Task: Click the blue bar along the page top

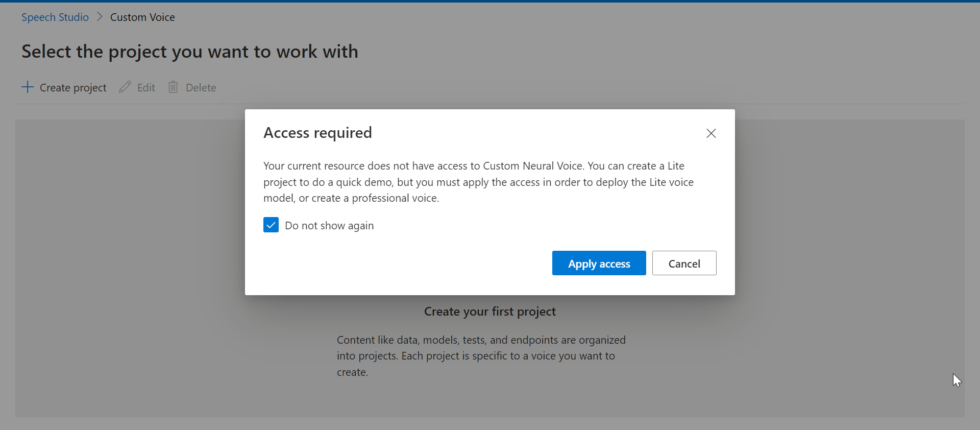Action: coord(490,1)
